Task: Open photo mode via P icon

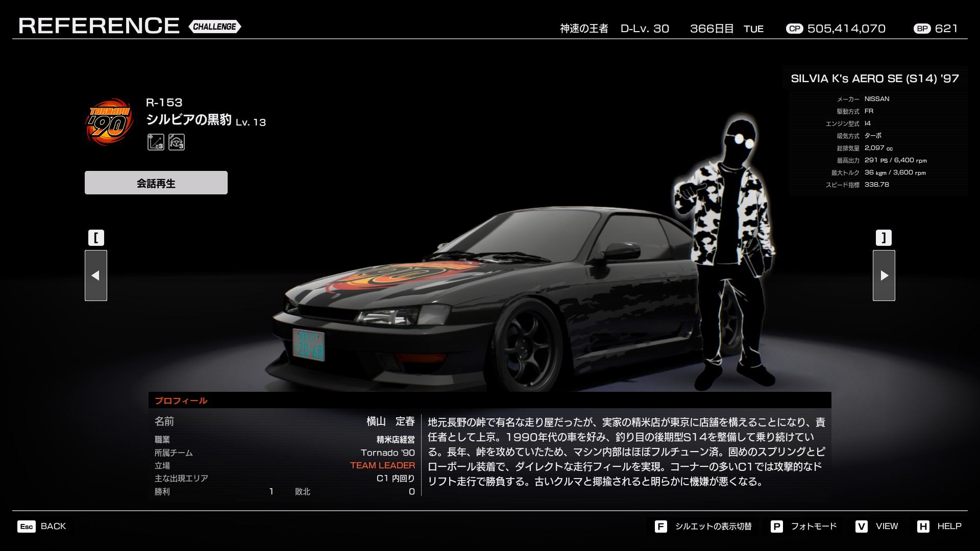Action: tap(776, 527)
